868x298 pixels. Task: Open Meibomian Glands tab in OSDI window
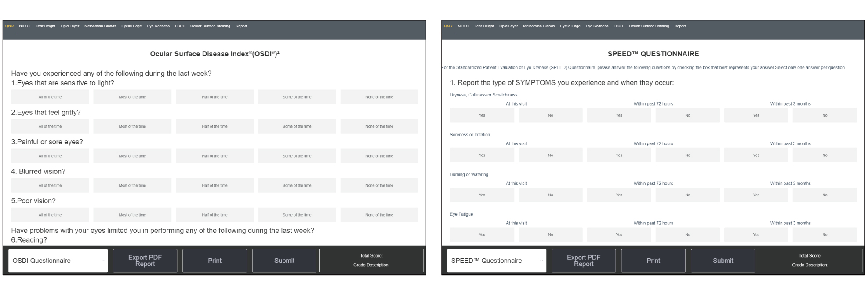tap(100, 26)
